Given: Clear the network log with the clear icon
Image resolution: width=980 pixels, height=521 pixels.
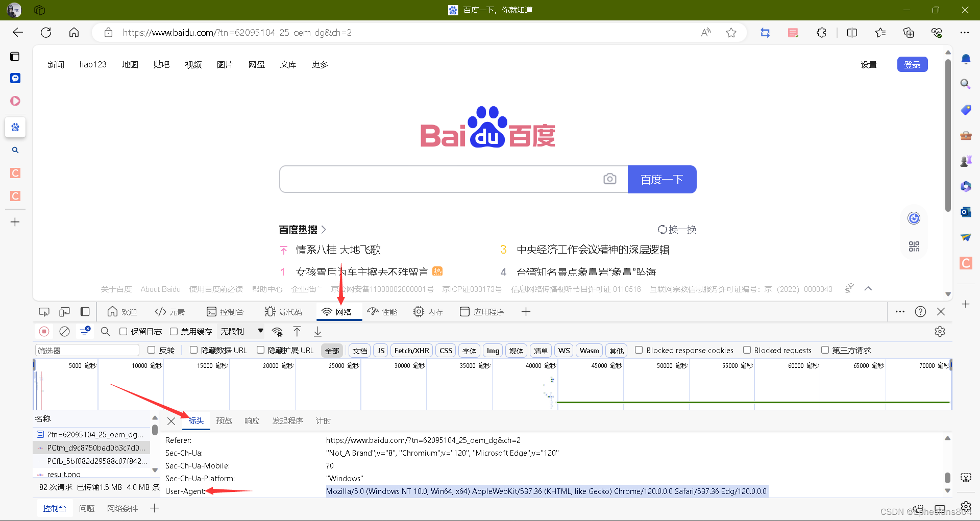Looking at the screenshot, I should tap(64, 331).
